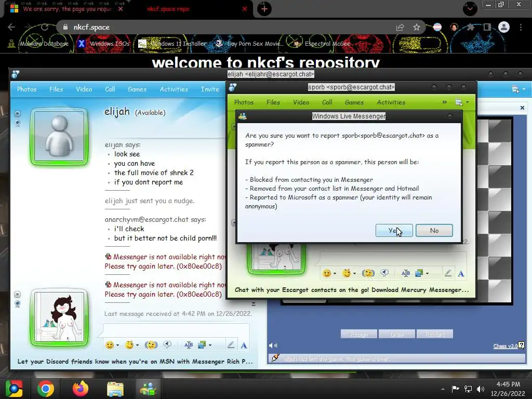Expand wink dropdown arrow in elijah chat
This screenshot has height=399, width=532.
tap(137, 345)
